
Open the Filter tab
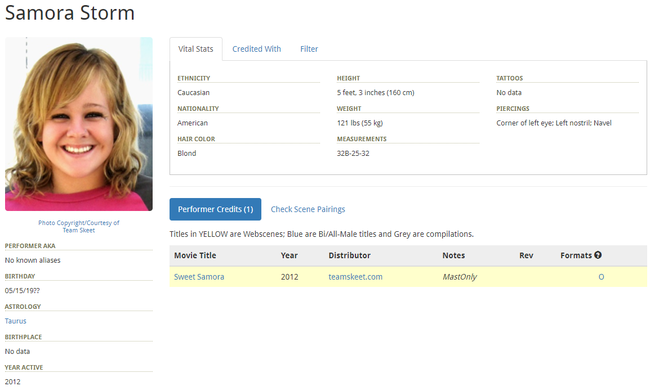(x=309, y=49)
